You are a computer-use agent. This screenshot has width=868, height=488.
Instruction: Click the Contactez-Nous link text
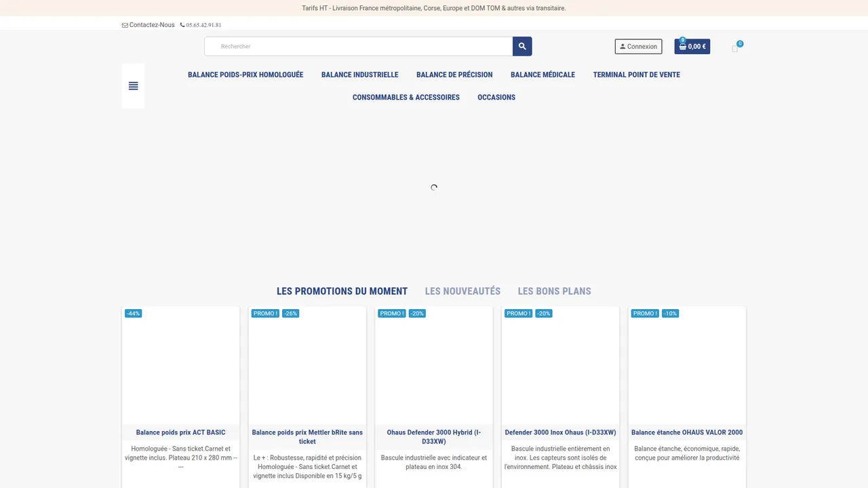click(x=152, y=25)
